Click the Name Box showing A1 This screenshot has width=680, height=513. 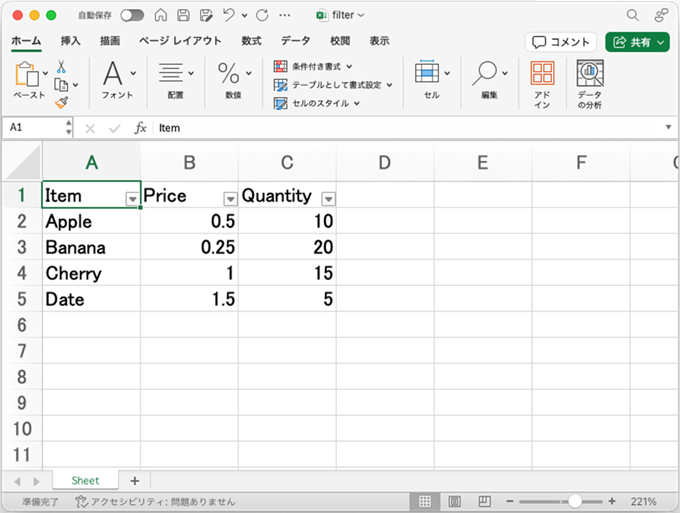pyautogui.click(x=34, y=127)
